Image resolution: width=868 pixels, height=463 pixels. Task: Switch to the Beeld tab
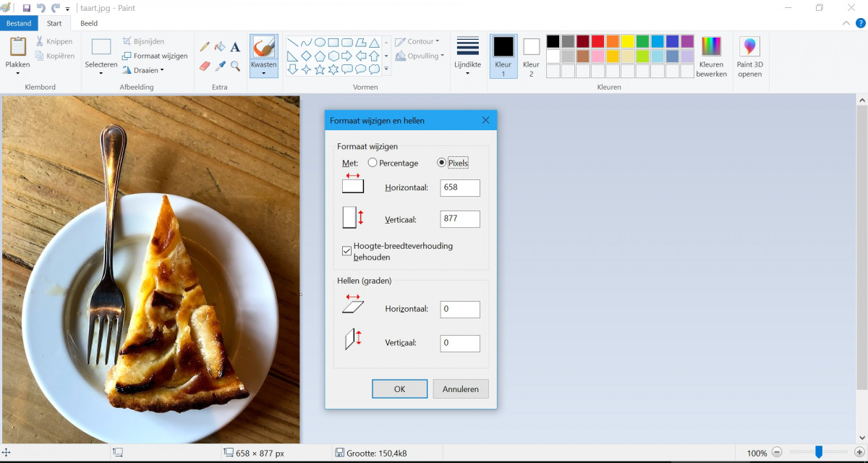click(x=89, y=23)
